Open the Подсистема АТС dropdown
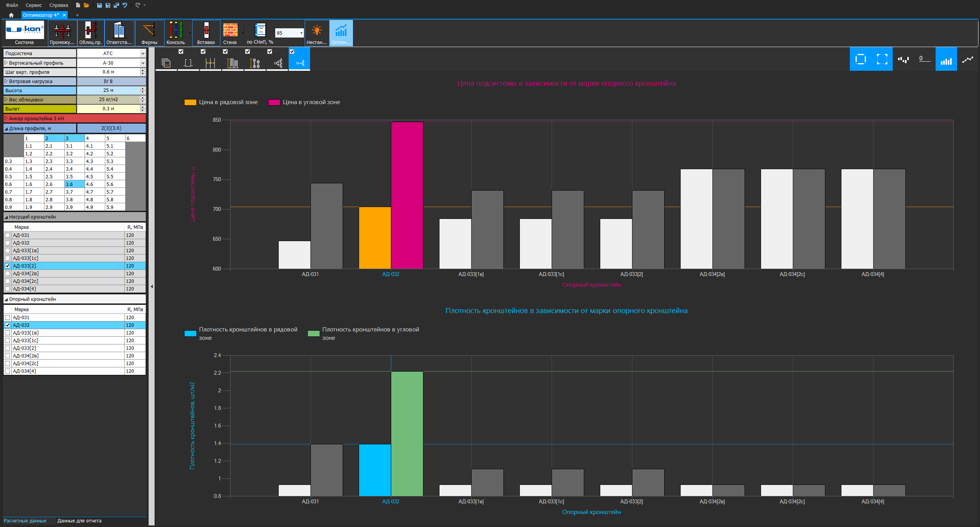Viewport: 980px width, 527px height. pyautogui.click(x=143, y=54)
